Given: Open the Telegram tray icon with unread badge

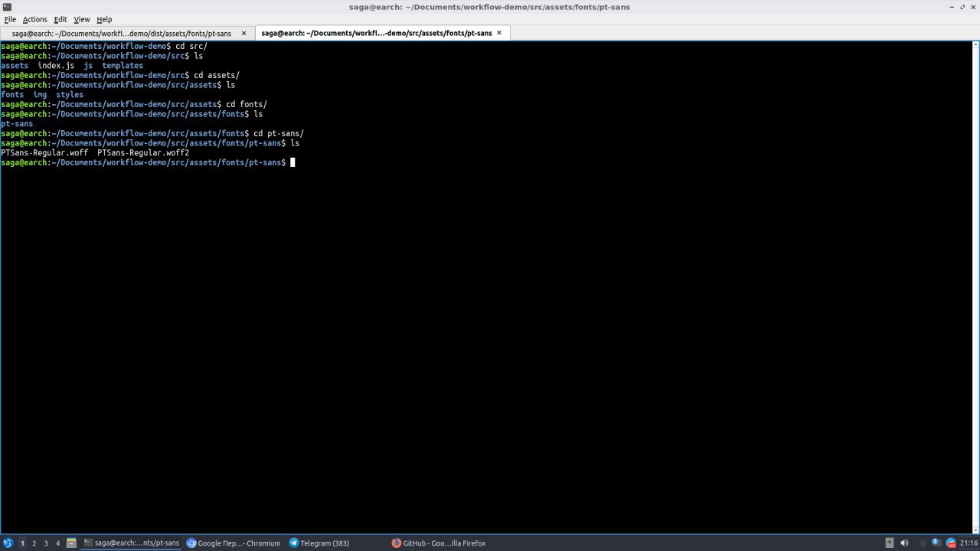Looking at the screenshot, I should click(951, 543).
